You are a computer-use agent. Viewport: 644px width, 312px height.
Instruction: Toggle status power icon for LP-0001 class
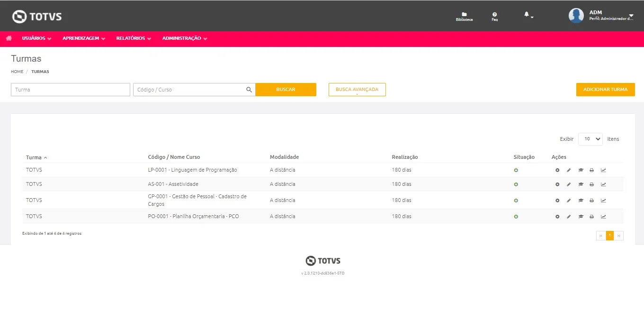[x=516, y=170]
